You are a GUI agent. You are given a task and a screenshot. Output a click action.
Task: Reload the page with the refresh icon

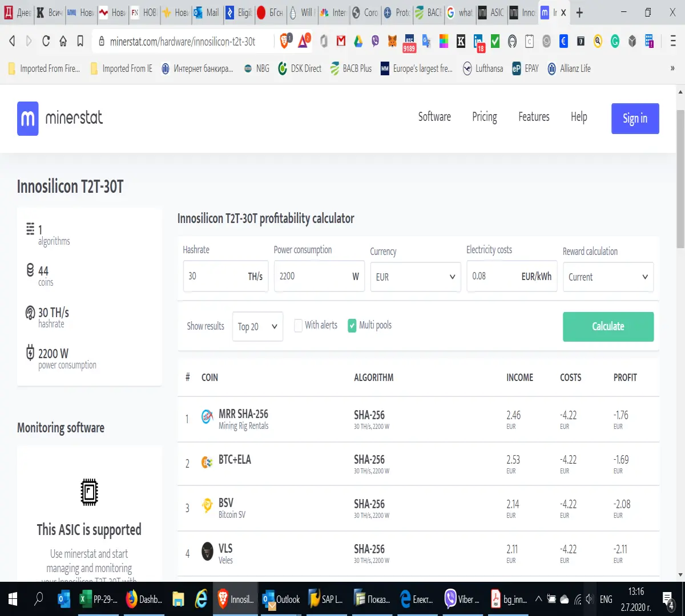(46, 41)
